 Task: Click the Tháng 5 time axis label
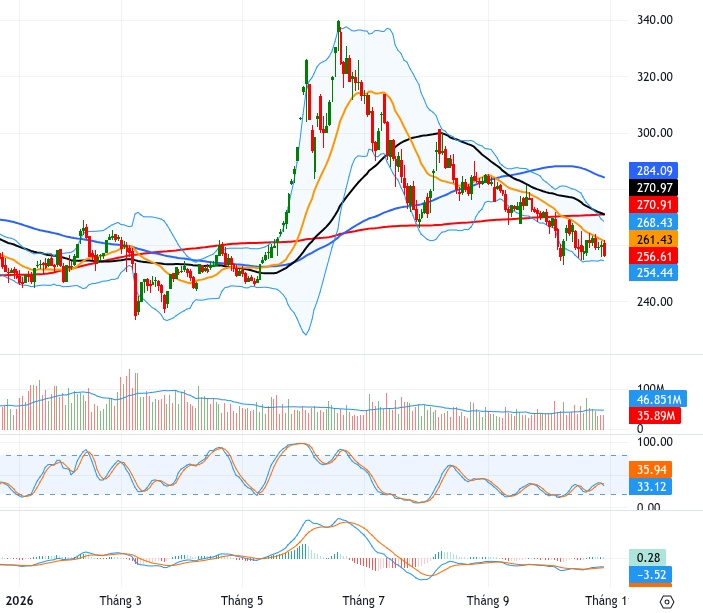coord(242,600)
